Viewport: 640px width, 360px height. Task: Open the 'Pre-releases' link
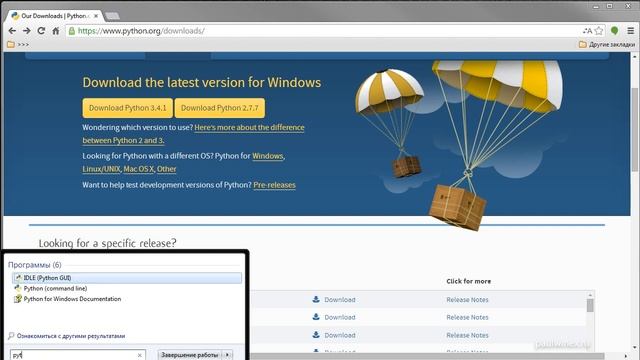tap(274, 185)
